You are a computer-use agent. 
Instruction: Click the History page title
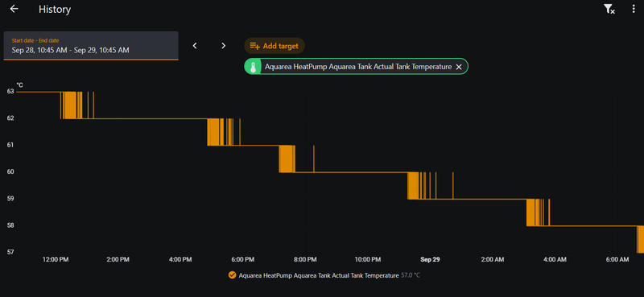55,10
